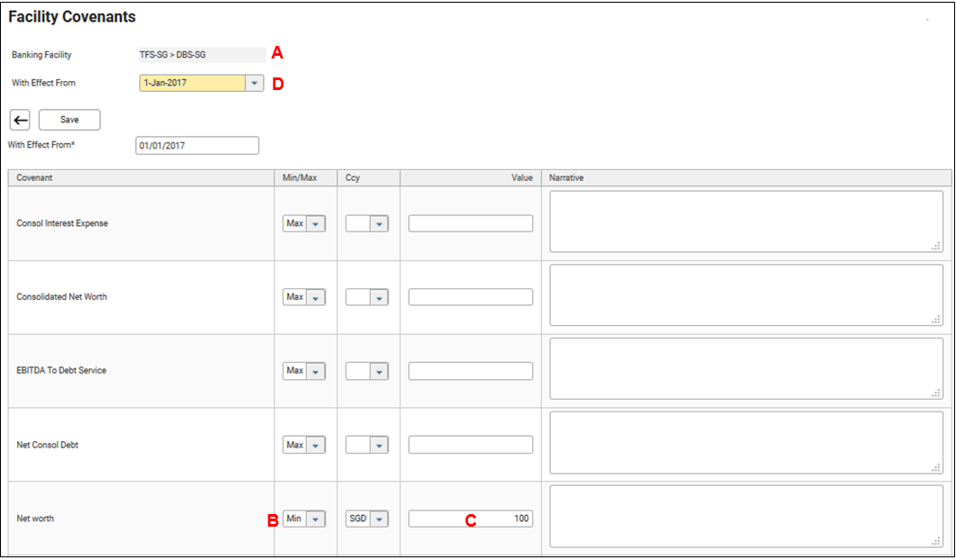Open the SGD currency dropdown for Net worth
This screenshot has width=956, height=560.
click(x=367, y=519)
